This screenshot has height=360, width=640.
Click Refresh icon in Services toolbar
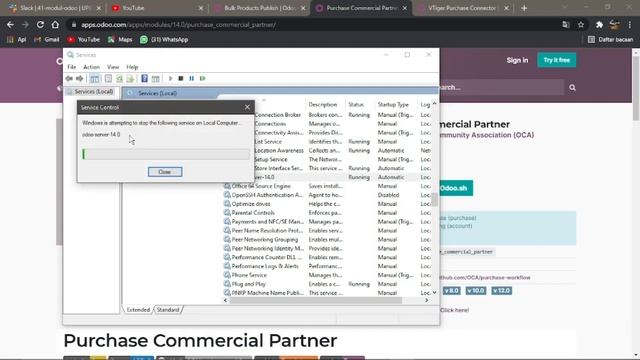coord(119,78)
